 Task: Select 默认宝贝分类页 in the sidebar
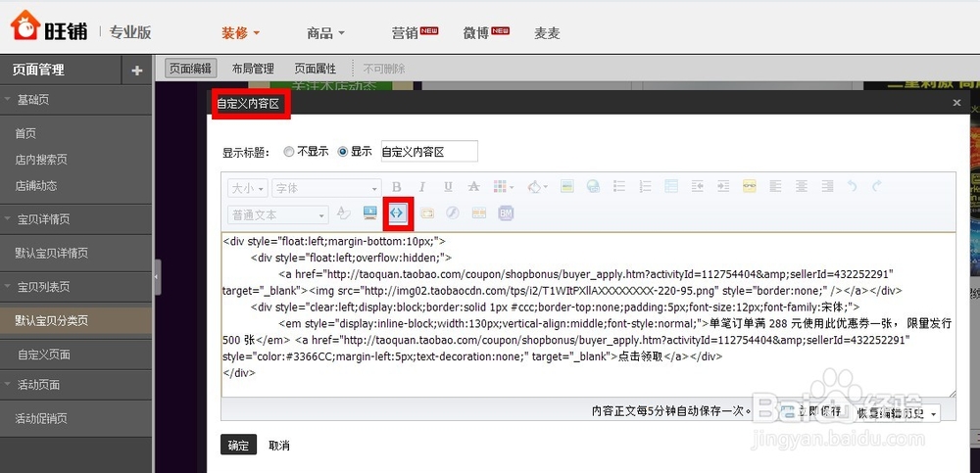pyautogui.click(x=75, y=320)
